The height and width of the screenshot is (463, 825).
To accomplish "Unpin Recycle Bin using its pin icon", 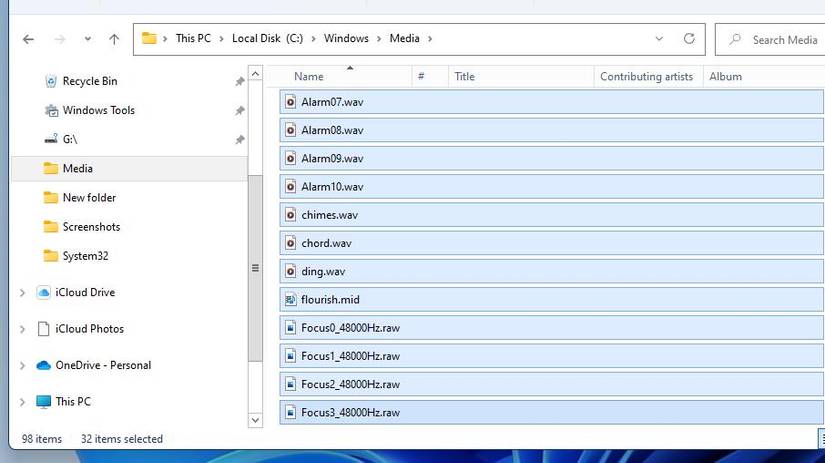I will (240, 82).
